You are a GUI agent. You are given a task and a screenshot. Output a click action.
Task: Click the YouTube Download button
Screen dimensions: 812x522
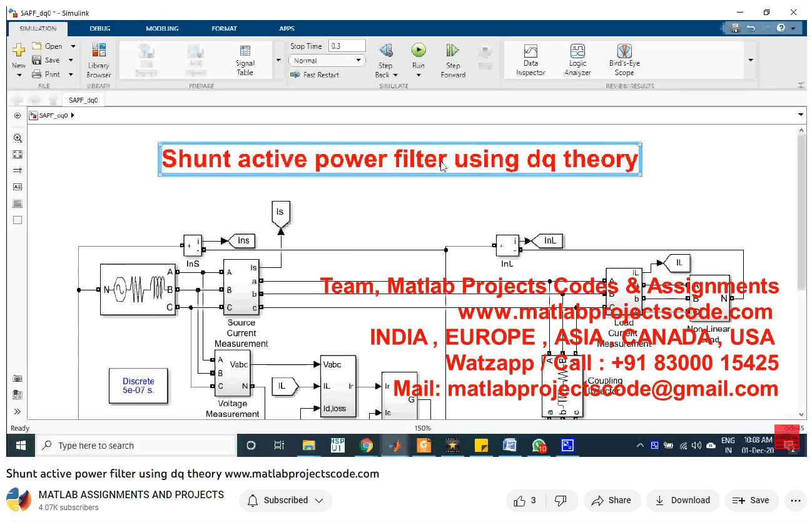click(x=683, y=501)
